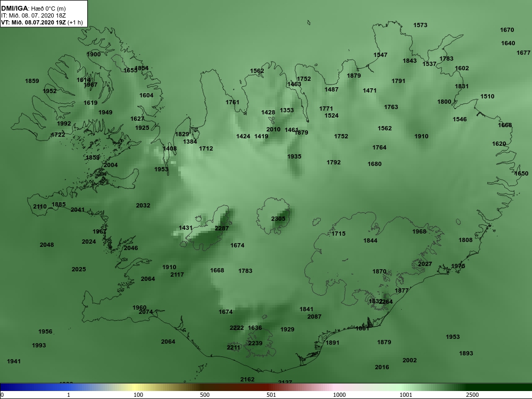Click the VT valid time line '19Z (+1 h)'
Screen dimensions: 532x399
point(41,22)
